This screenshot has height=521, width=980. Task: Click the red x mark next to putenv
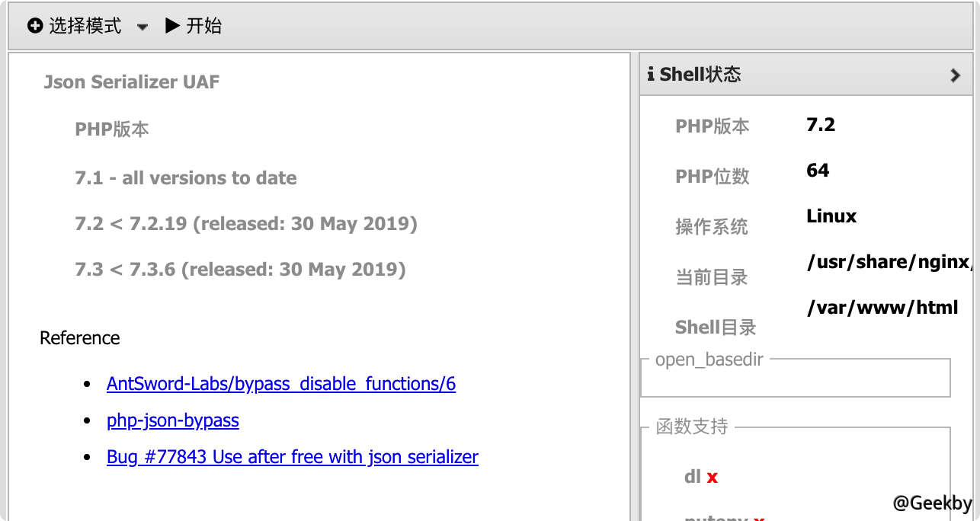(x=760, y=517)
